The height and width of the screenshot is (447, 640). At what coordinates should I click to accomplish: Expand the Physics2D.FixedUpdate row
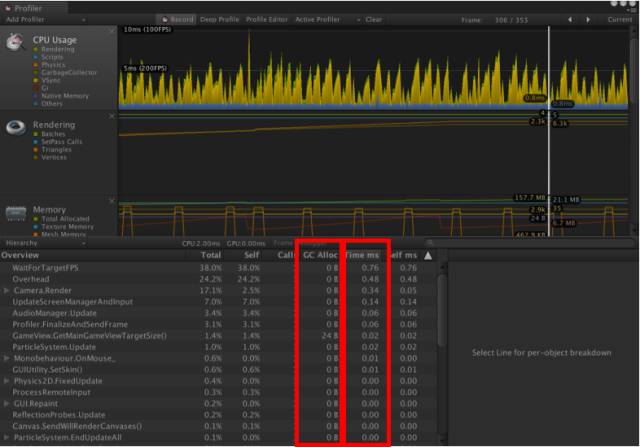(x=7, y=381)
